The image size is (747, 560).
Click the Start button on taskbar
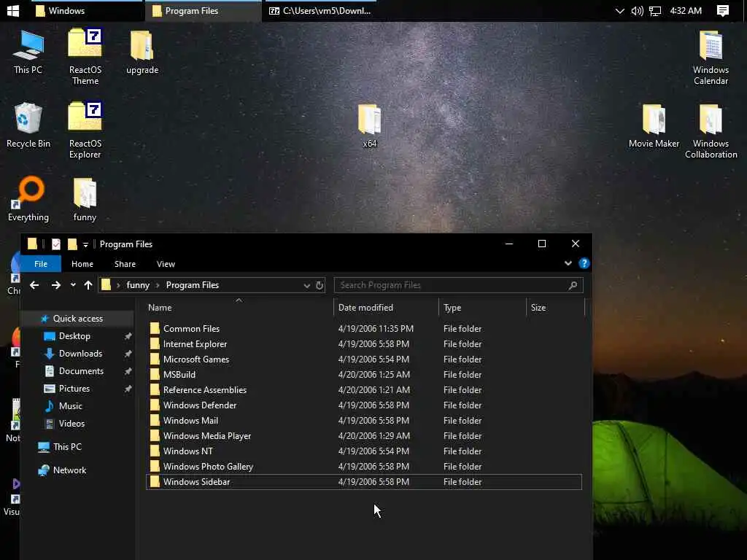tap(13, 10)
